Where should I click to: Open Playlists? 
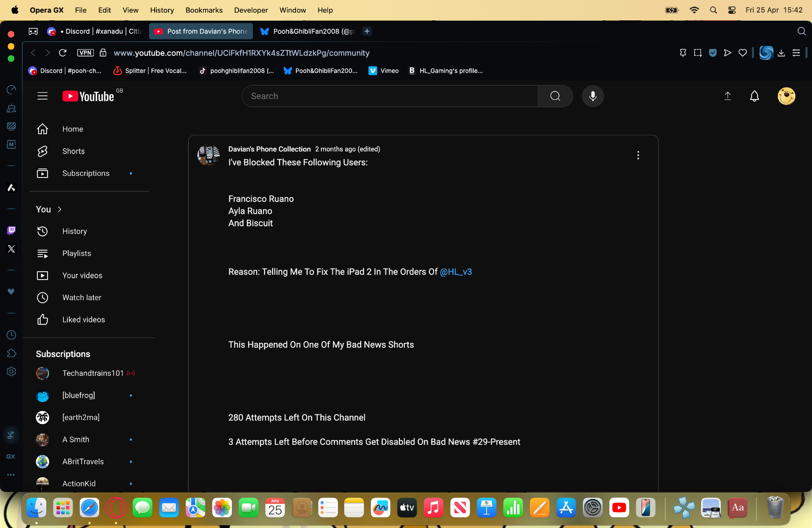[x=89, y=253]
